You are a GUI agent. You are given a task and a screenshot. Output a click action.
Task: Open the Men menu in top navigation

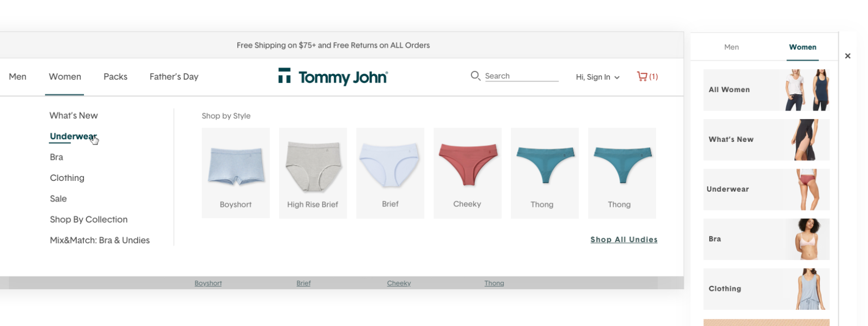(x=18, y=77)
